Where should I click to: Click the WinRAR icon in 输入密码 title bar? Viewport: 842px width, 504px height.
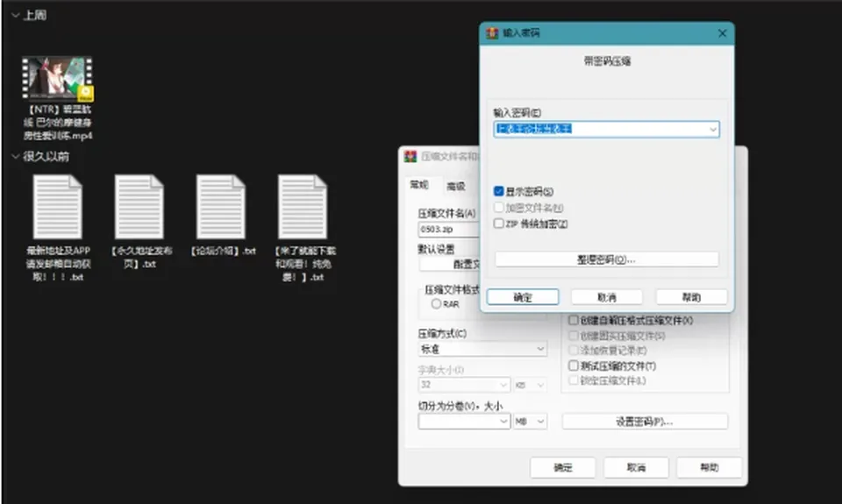pos(492,32)
